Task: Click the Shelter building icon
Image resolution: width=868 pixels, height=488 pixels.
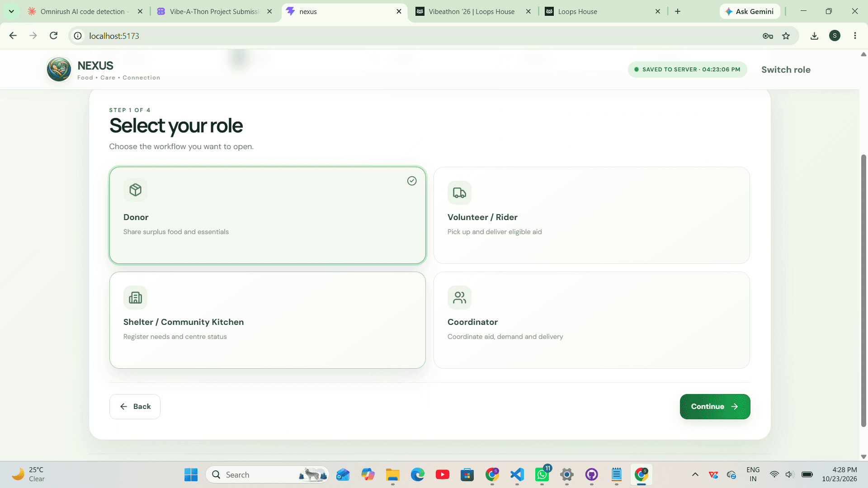Action: (135, 298)
